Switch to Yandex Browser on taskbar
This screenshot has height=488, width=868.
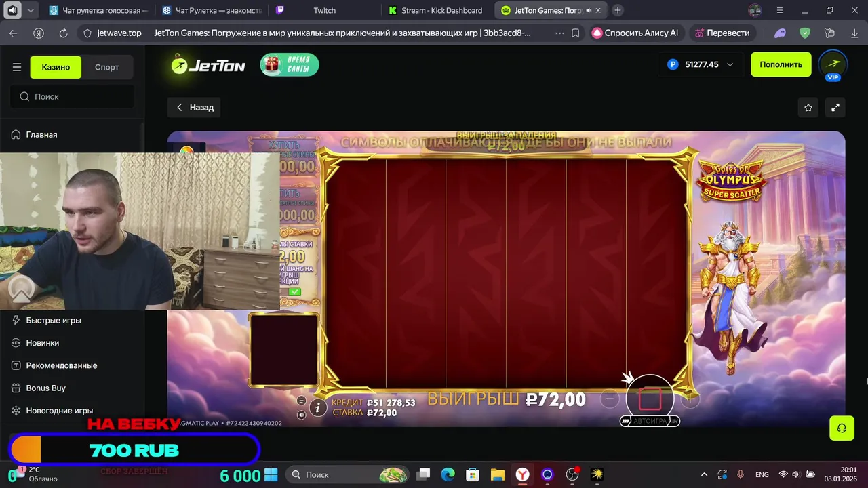click(522, 474)
